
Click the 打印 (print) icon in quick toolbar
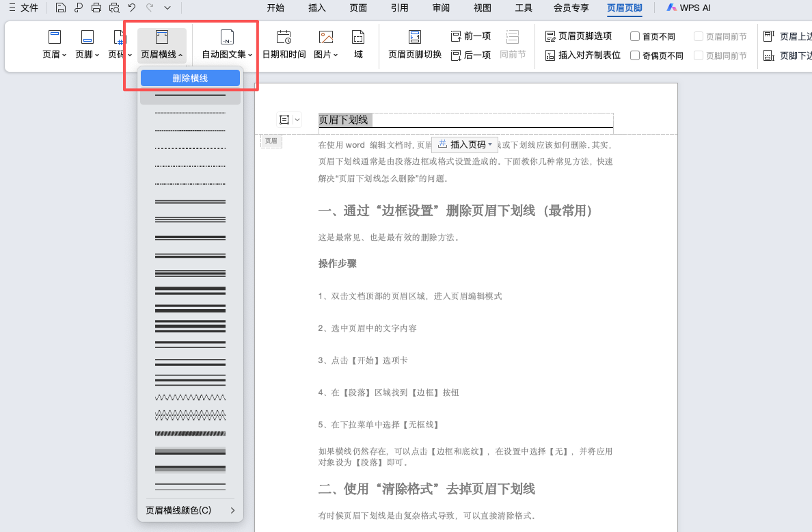(96, 8)
